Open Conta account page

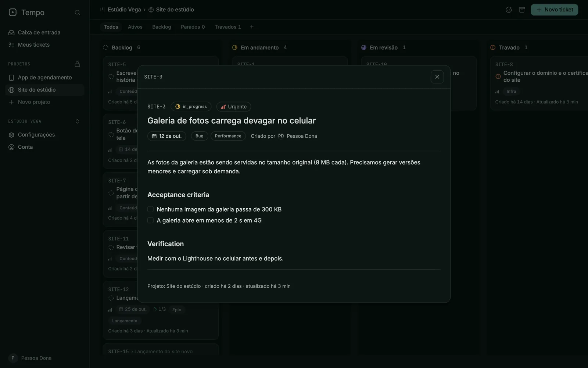point(45,147)
